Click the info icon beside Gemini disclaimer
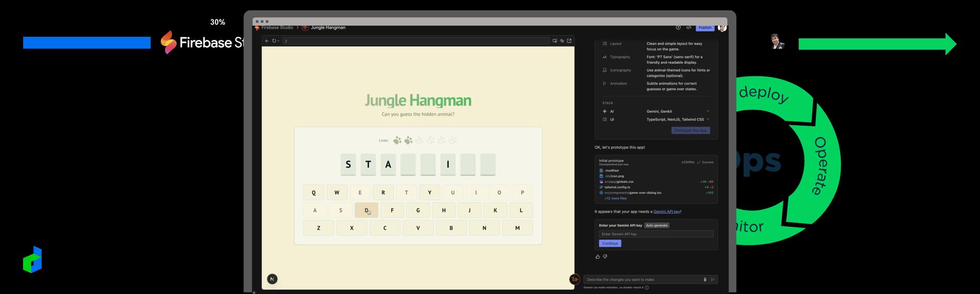 tap(647, 287)
